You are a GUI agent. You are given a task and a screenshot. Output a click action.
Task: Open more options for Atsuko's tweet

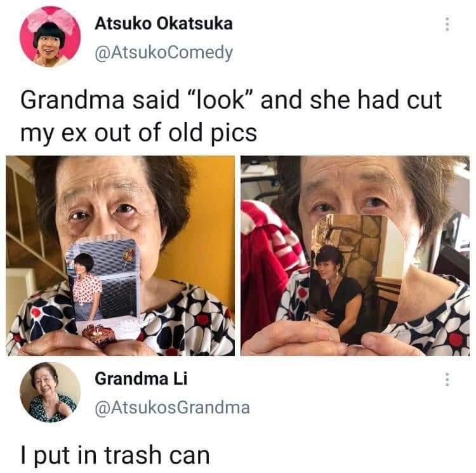pos(447,24)
